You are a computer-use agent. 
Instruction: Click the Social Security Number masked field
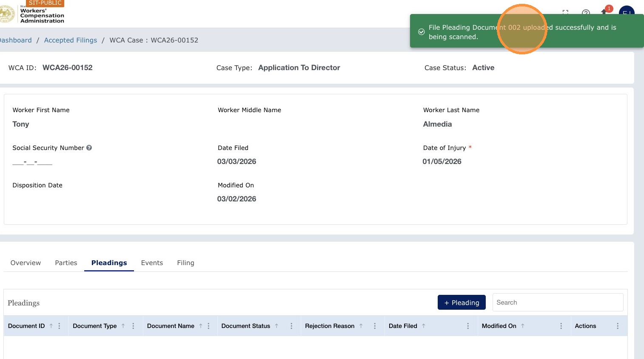32,162
